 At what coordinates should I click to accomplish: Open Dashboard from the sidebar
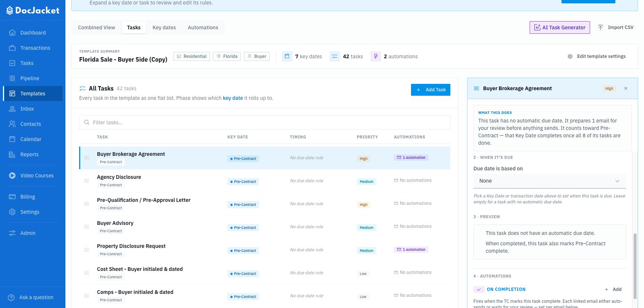tap(33, 33)
